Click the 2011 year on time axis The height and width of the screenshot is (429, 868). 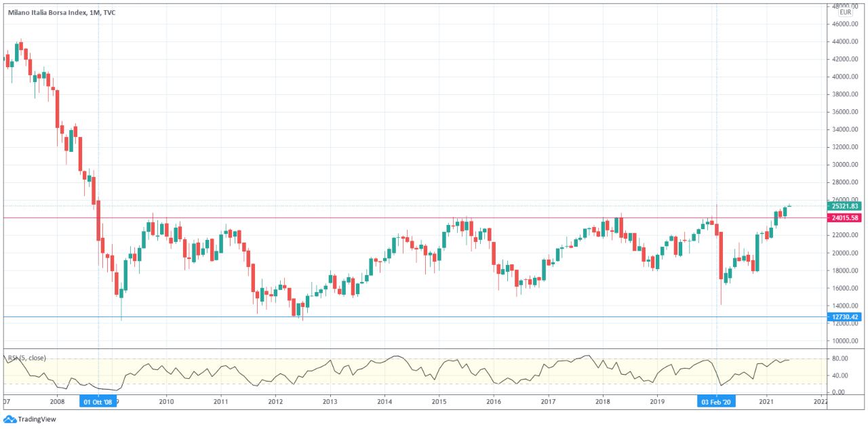click(220, 402)
